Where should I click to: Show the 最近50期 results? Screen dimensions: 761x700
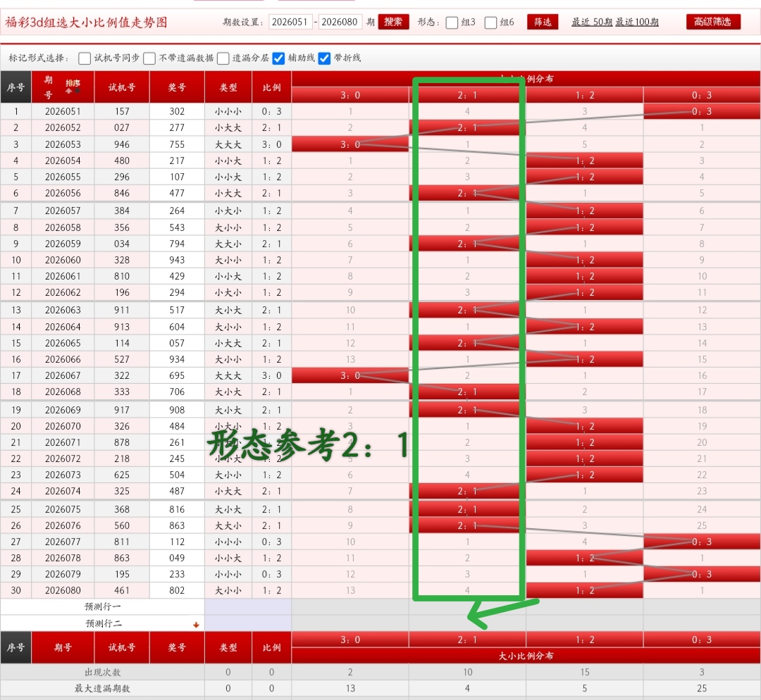(592, 23)
